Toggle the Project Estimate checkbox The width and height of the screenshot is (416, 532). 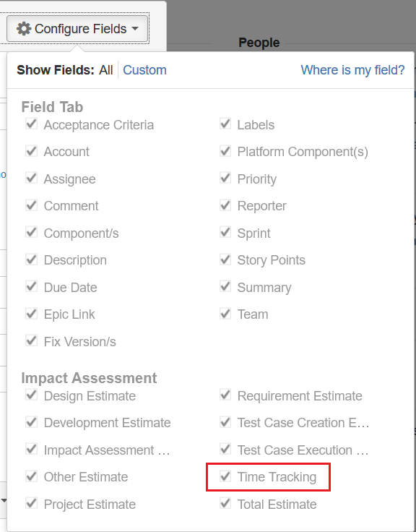click(x=32, y=503)
